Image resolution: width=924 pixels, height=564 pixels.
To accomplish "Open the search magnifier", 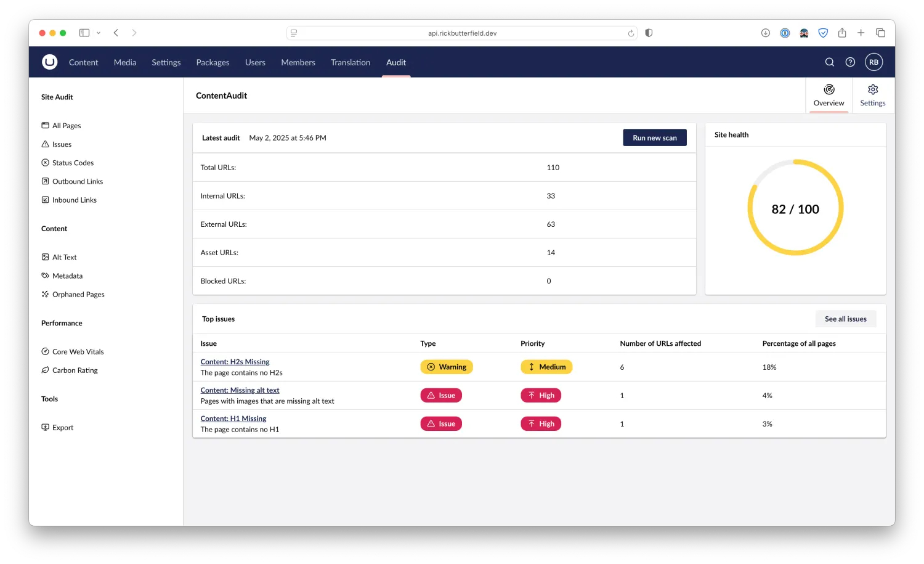I will tap(829, 62).
